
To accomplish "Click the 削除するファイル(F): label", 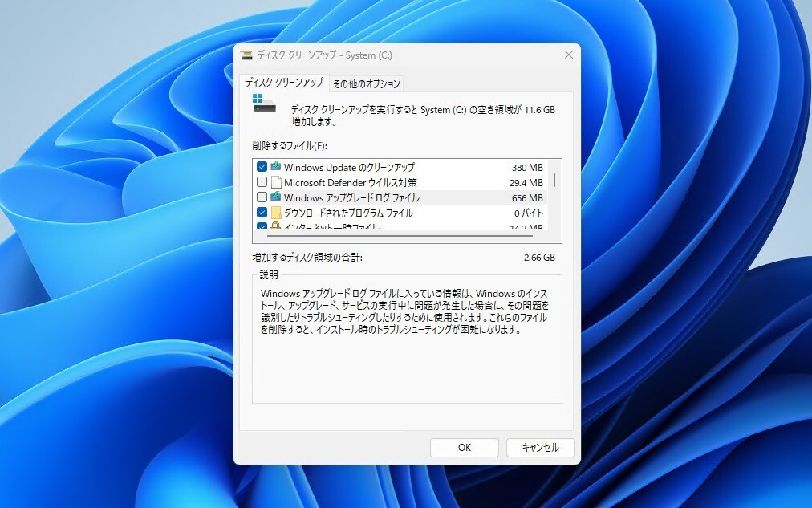I will point(290,145).
